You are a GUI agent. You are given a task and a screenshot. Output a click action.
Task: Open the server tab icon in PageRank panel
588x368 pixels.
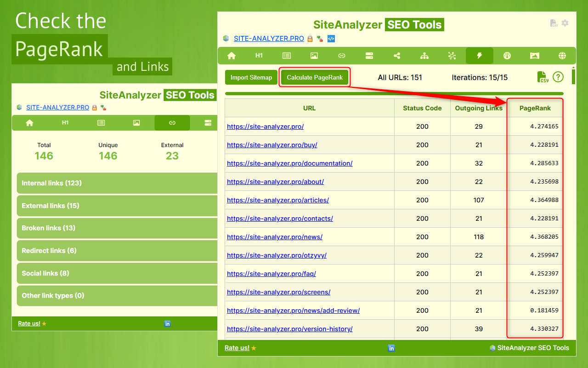(x=369, y=56)
